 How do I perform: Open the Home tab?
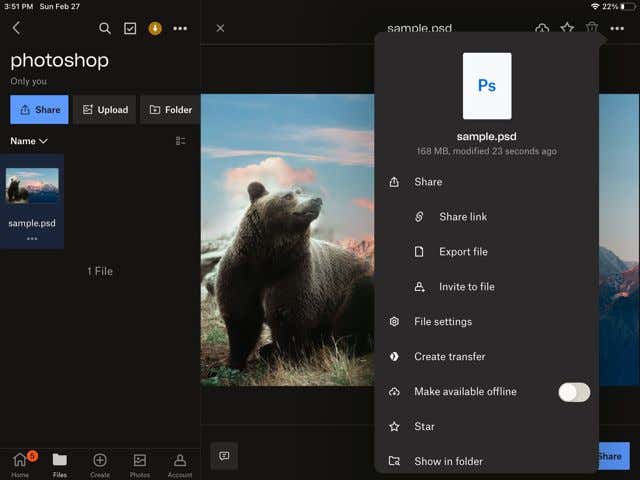pos(20,463)
